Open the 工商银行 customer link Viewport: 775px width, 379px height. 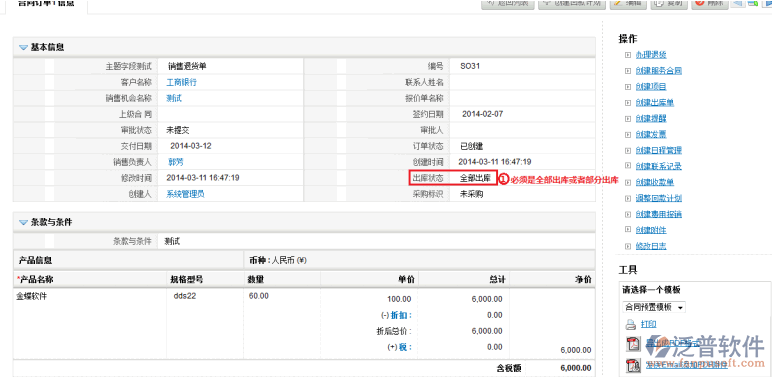tap(181, 83)
